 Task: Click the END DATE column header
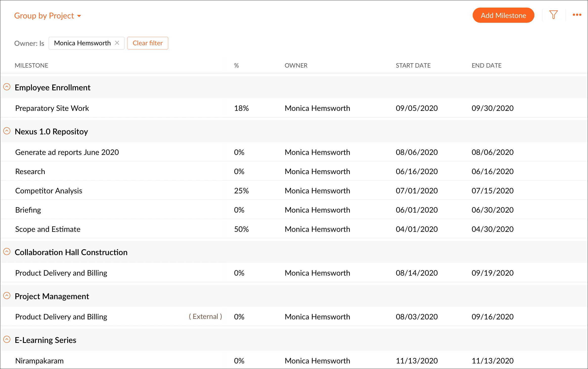(486, 66)
